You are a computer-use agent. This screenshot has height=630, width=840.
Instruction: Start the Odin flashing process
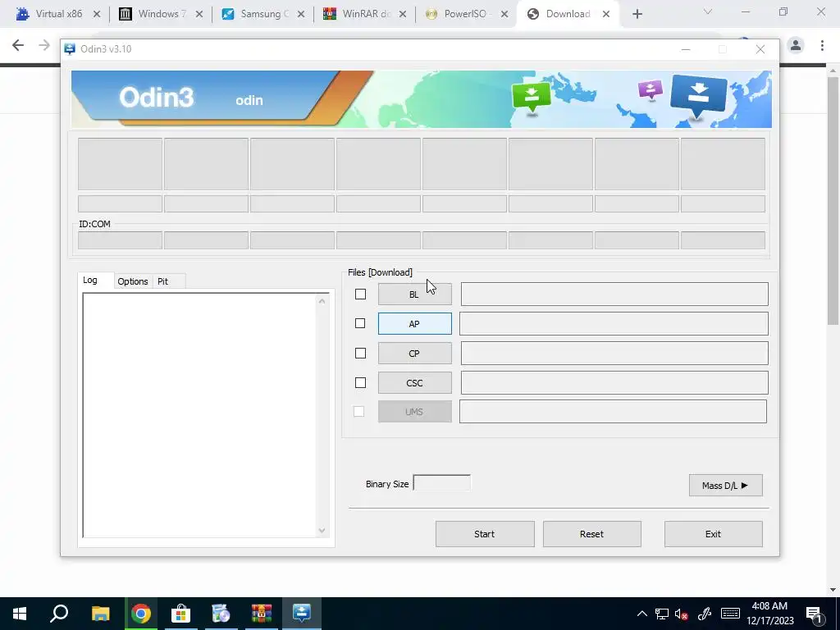tap(485, 534)
